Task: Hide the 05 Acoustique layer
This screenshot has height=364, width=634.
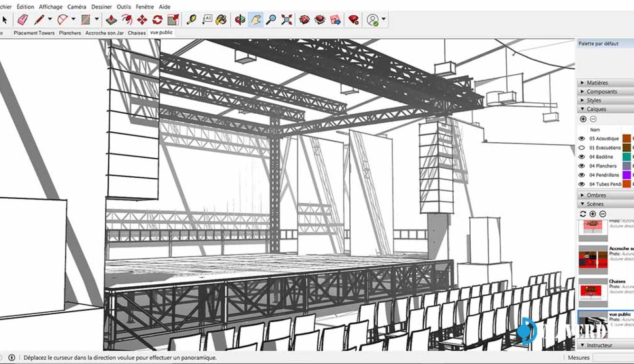Action: 581,138
